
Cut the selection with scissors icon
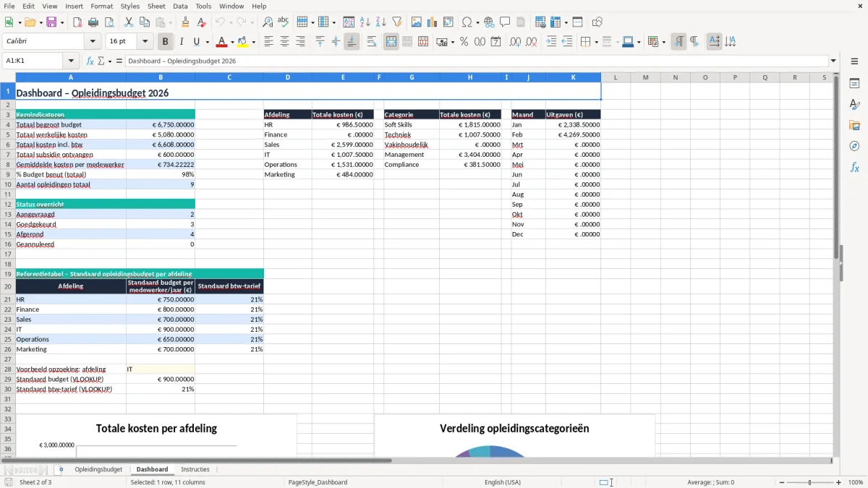pos(129,22)
